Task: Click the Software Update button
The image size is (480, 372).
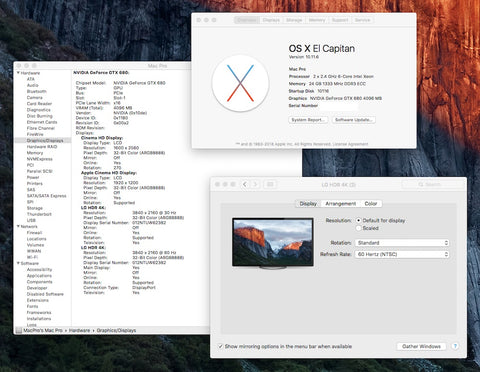Action: [x=354, y=120]
